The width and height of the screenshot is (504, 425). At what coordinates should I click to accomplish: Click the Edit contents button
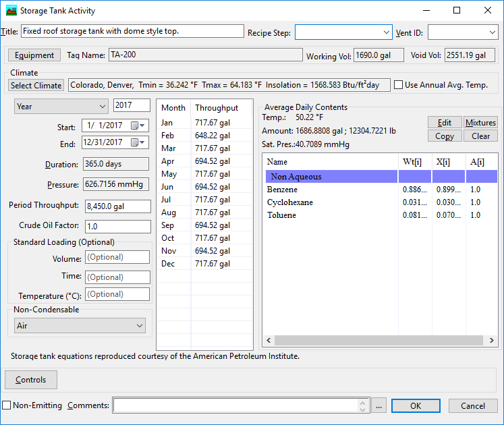(445, 123)
